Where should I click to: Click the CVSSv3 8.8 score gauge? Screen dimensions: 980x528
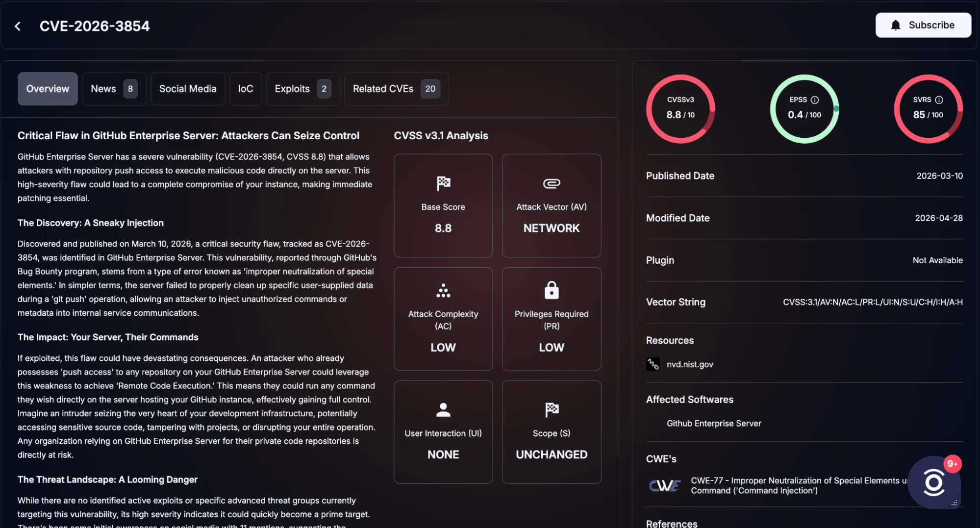[x=680, y=109]
